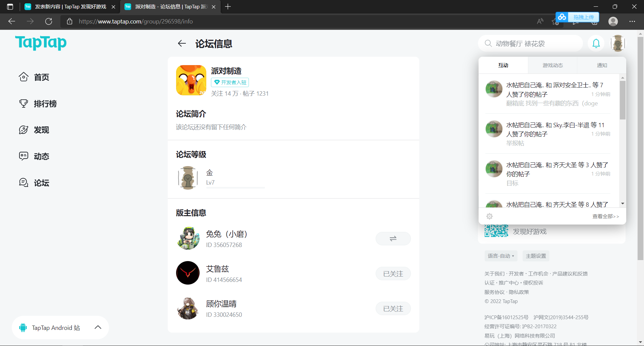Click the browser back arrow
644x346 pixels.
point(12,21)
